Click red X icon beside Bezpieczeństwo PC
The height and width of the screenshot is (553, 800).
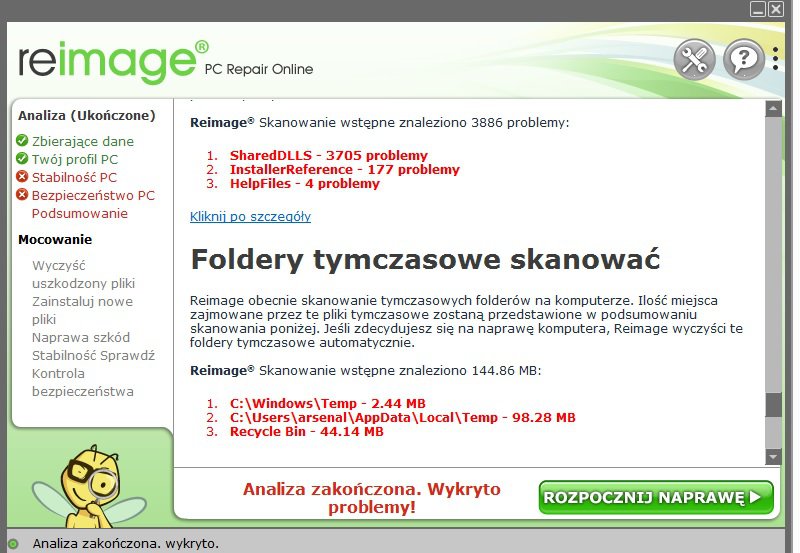pyautogui.click(x=22, y=194)
